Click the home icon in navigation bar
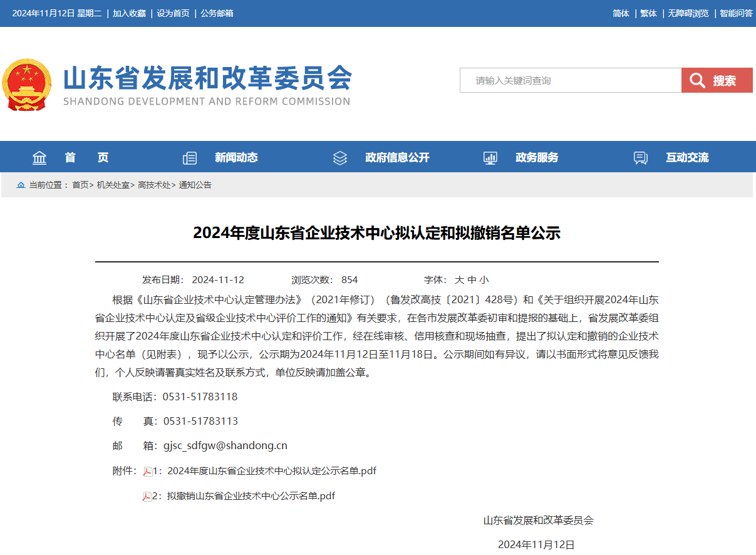756x555 pixels. point(39,158)
